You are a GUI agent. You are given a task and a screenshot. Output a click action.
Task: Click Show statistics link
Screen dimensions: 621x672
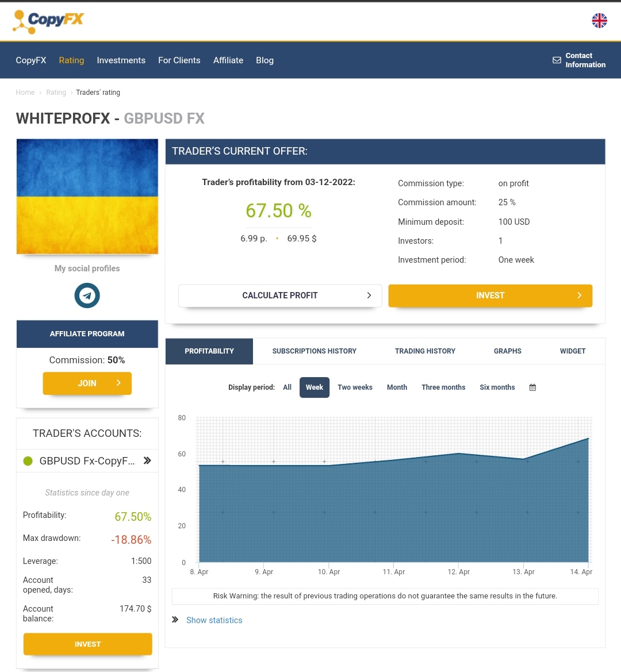tap(214, 620)
